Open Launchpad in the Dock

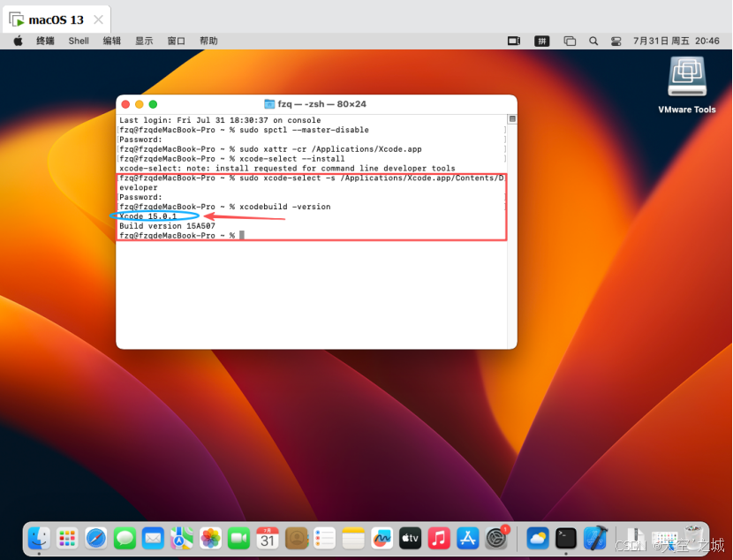(67, 539)
